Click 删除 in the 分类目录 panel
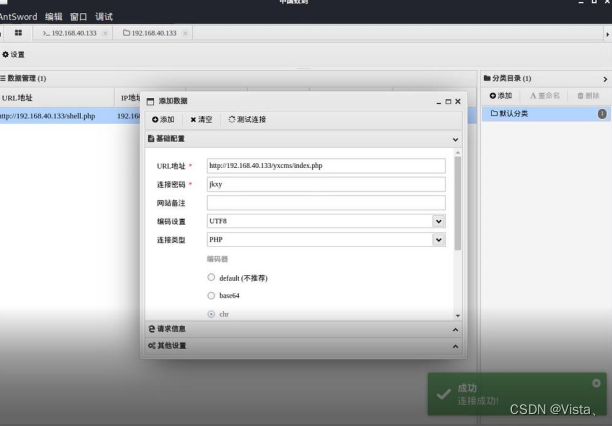This screenshot has width=612, height=426. tap(588, 96)
